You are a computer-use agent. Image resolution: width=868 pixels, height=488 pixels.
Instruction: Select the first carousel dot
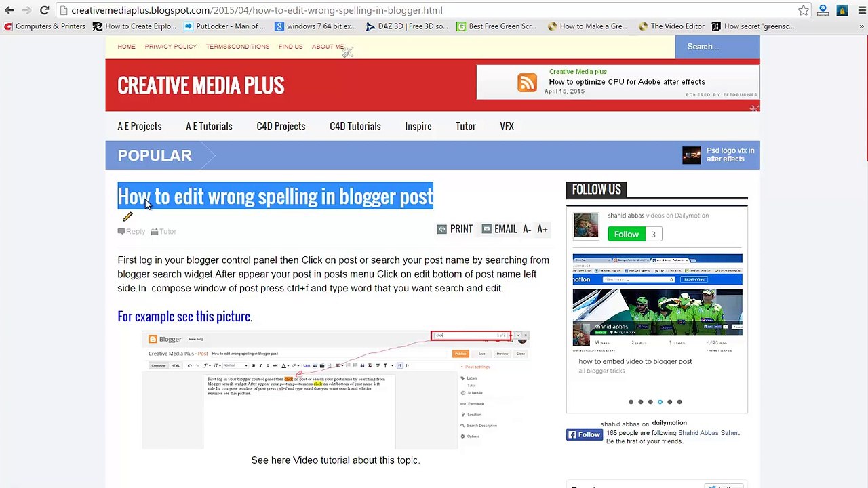pyautogui.click(x=631, y=402)
